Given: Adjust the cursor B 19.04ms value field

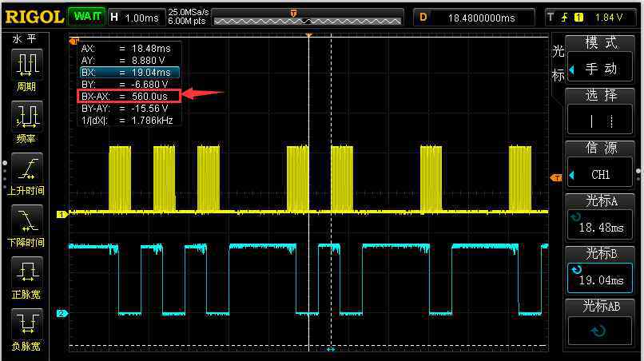Looking at the screenshot, I should pos(600,278).
